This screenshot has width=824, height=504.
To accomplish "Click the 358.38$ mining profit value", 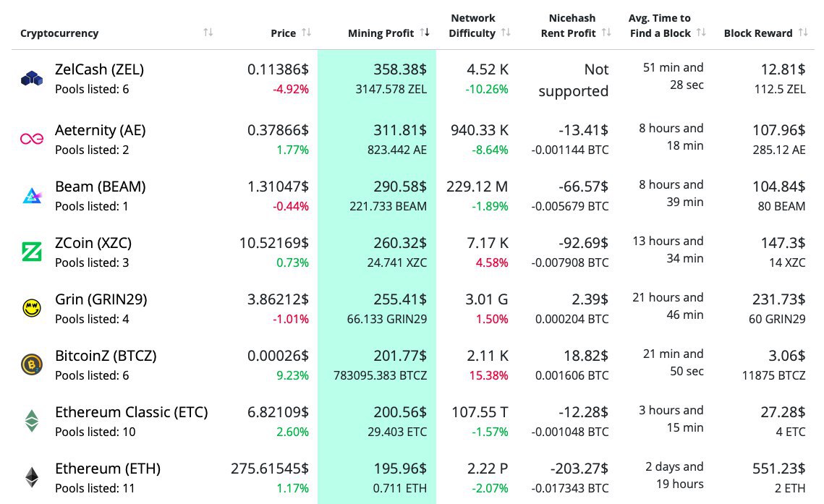I will pyautogui.click(x=400, y=69).
